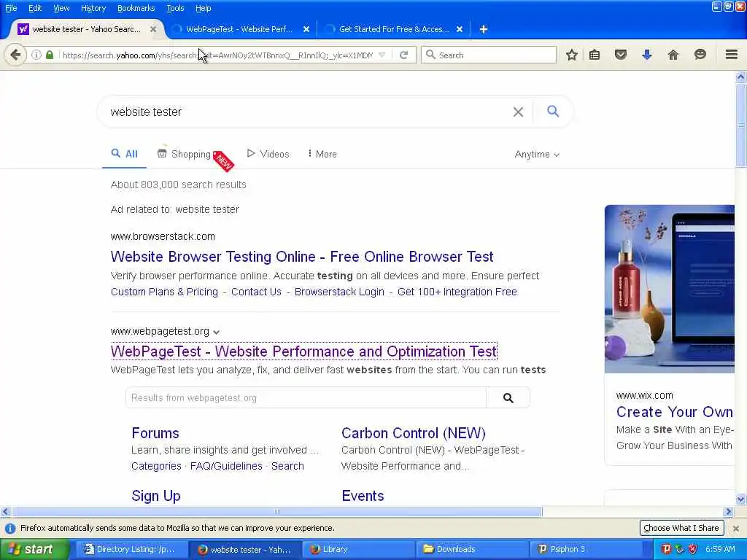
Task: Switch to Get Started For Free tab
Action: click(x=393, y=29)
